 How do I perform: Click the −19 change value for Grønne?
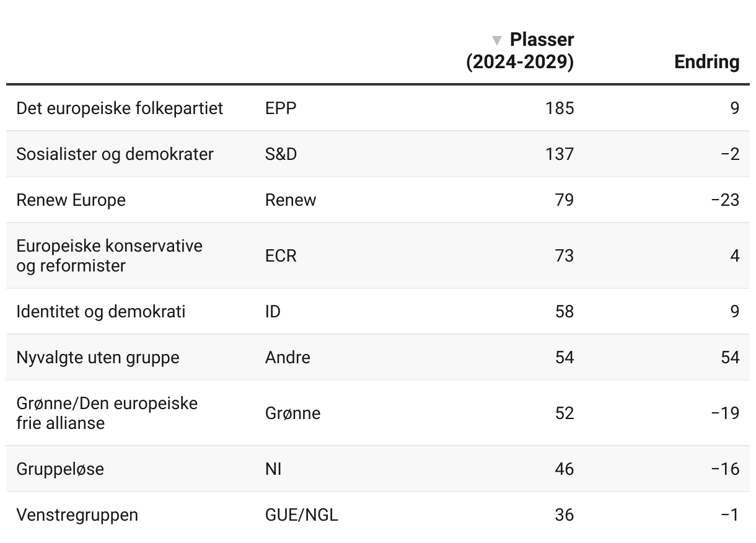[x=724, y=413]
